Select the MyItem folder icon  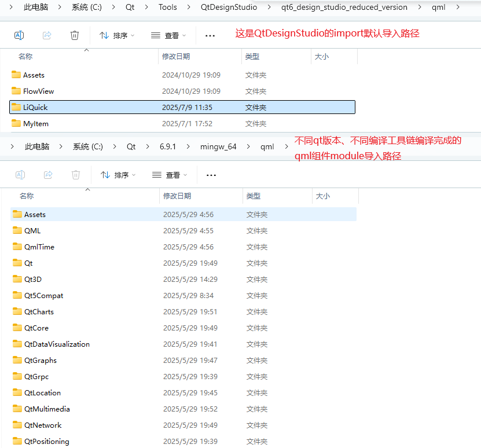click(16, 123)
